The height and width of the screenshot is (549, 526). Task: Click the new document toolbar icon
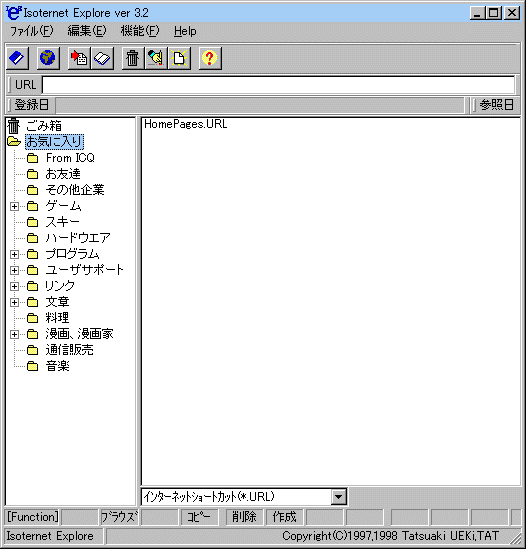coord(179,58)
